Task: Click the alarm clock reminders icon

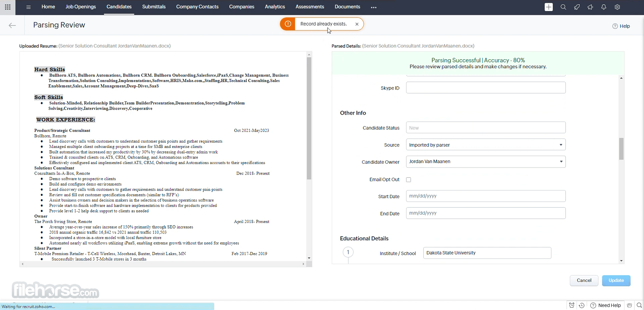Action: coord(572,305)
